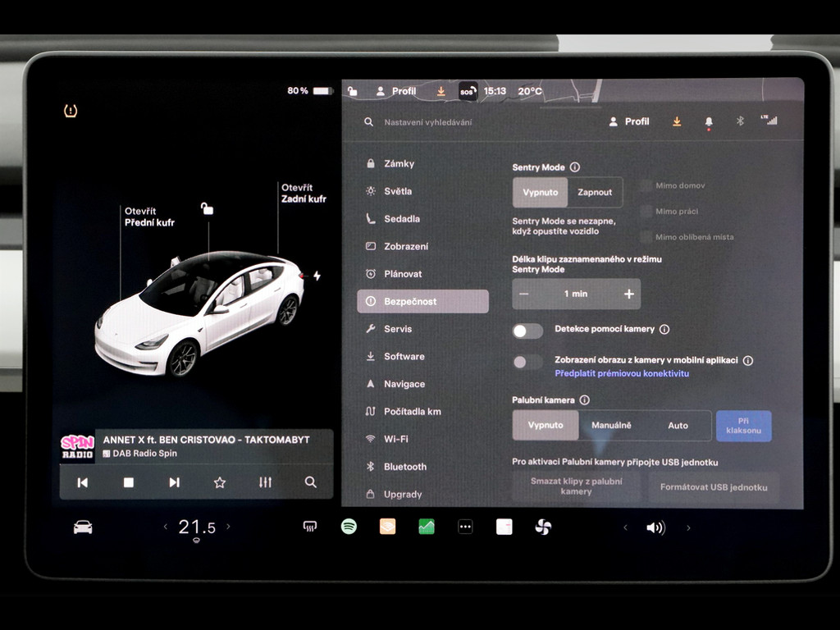The width and height of the screenshot is (840, 630).
Task: Raise volume with right chevron
Action: point(688,527)
